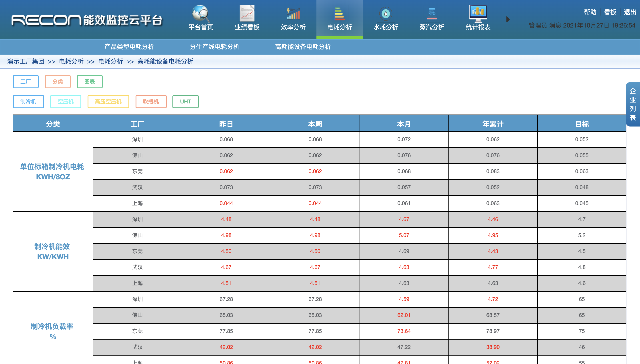Image resolution: width=640 pixels, height=364 pixels.
Task: Click 年累计 value 68.57
Action: (x=493, y=315)
